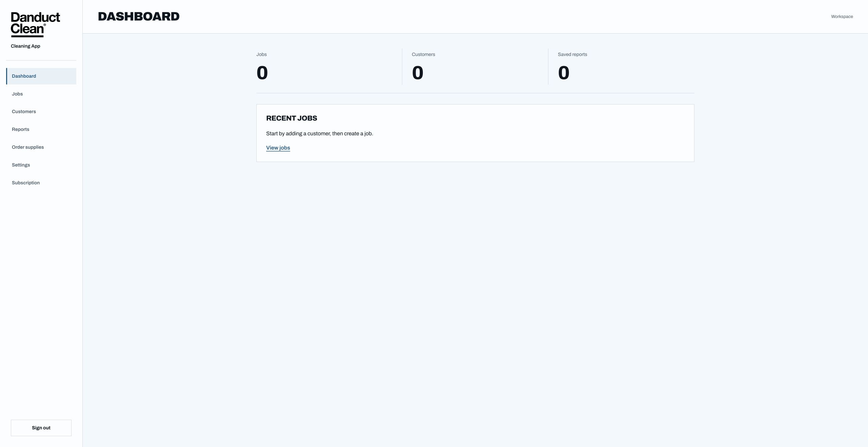
Task: Click the Sign out button
Action: click(x=41, y=428)
